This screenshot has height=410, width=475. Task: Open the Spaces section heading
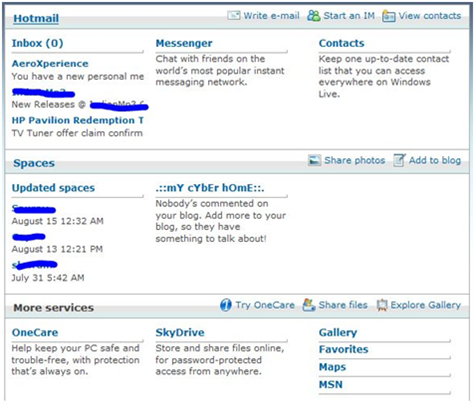point(34,163)
